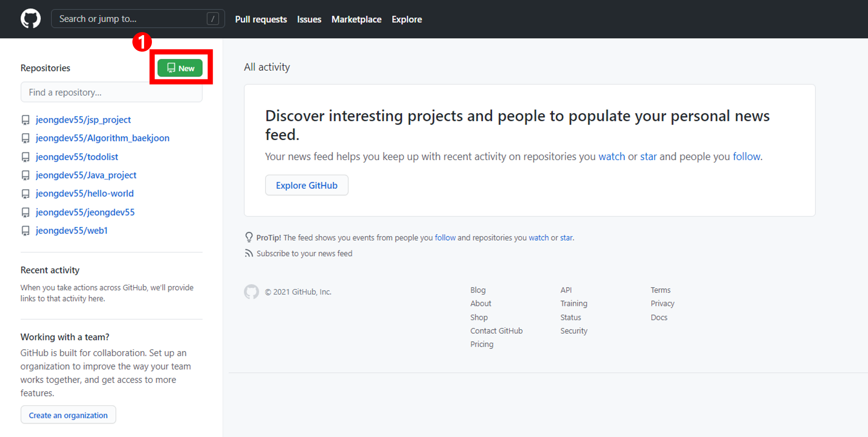Open the Pricing footer link

pyautogui.click(x=482, y=344)
